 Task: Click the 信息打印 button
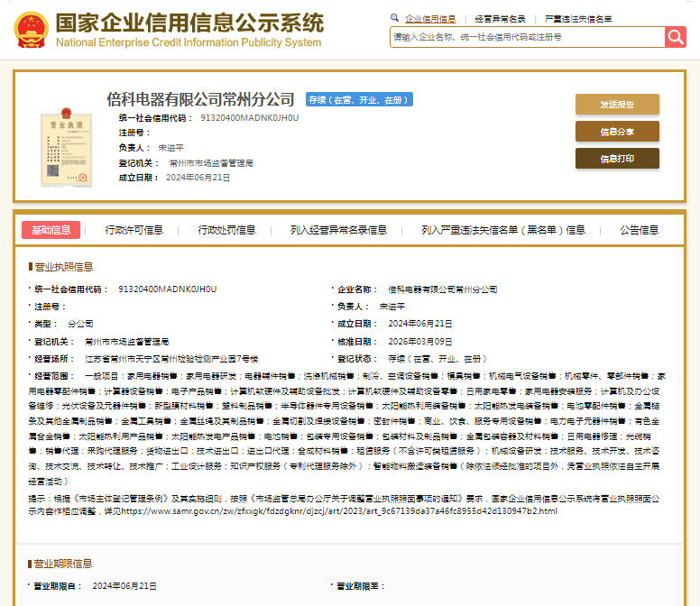coord(617,159)
